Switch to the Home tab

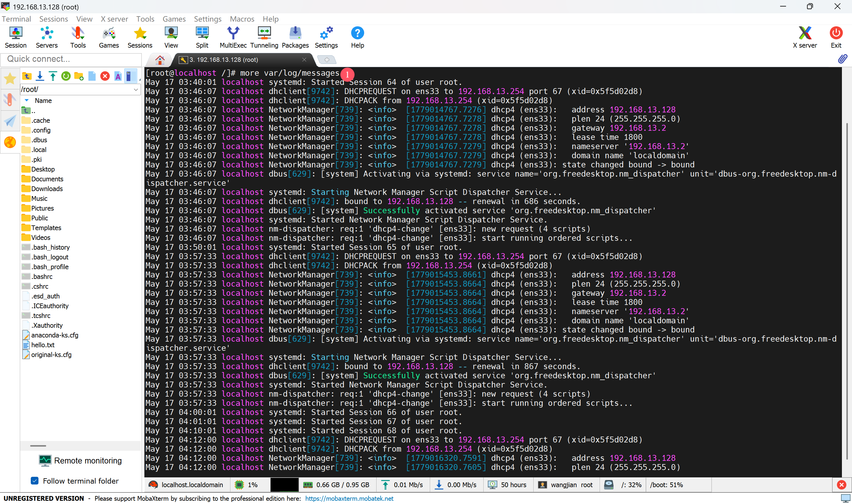click(x=159, y=60)
